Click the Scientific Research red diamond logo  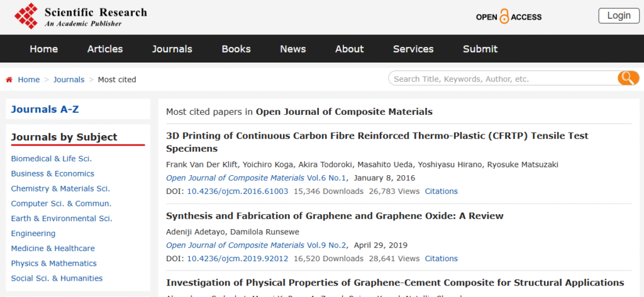26,16
